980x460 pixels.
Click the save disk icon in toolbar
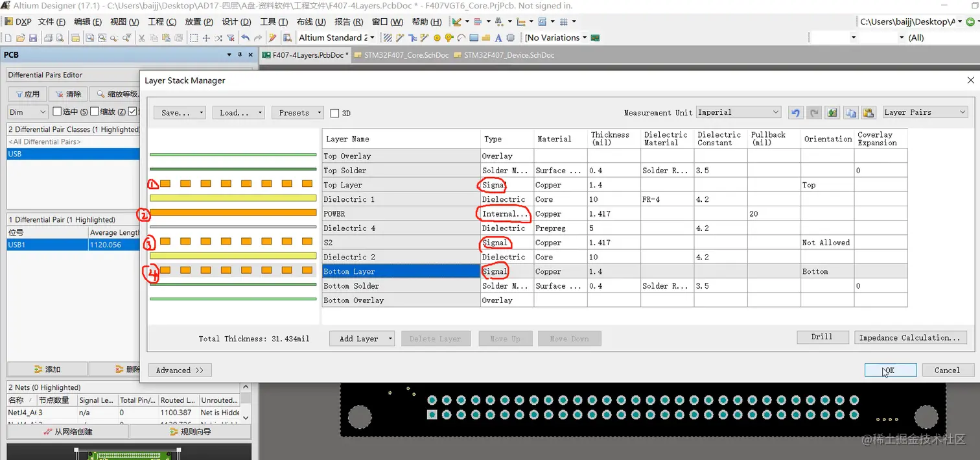pos(32,38)
